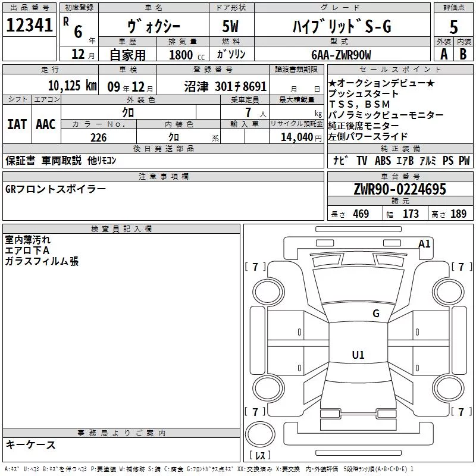Select fuel type ガソリン
This screenshot has width=476, height=476.
click(231, 54)
